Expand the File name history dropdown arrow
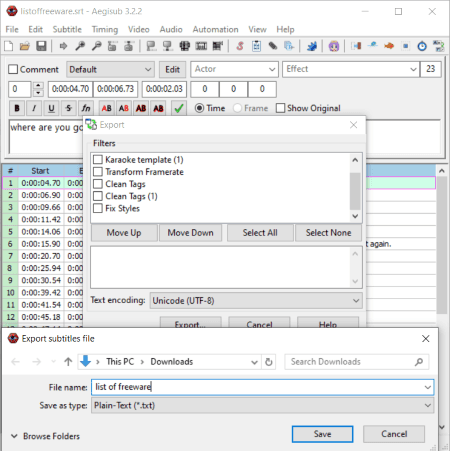 (428, 387)
